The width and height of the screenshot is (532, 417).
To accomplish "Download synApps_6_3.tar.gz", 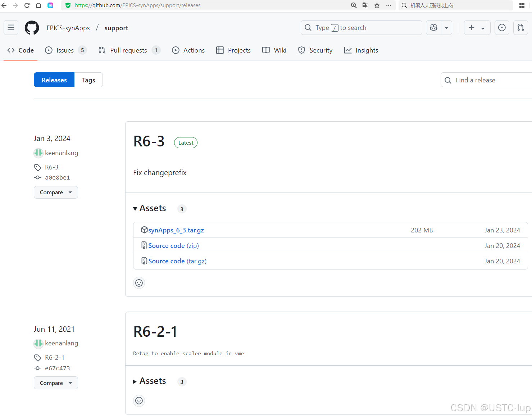I will coord(176,230).
